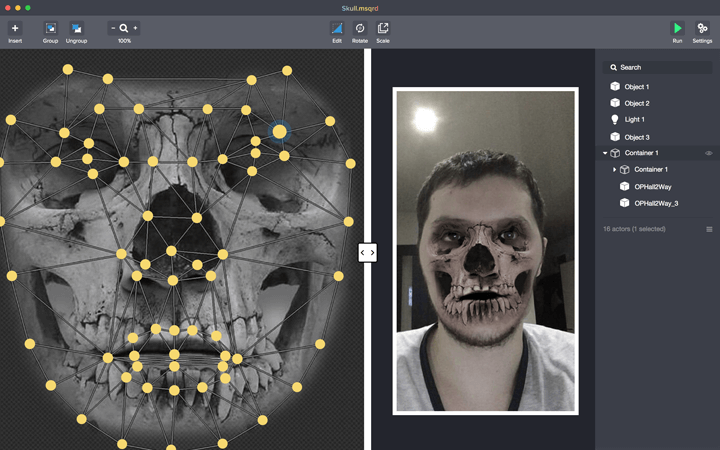The image size is (720, 450).
Task: Click the Insert plus icon
Action: [x=15, y=28]
